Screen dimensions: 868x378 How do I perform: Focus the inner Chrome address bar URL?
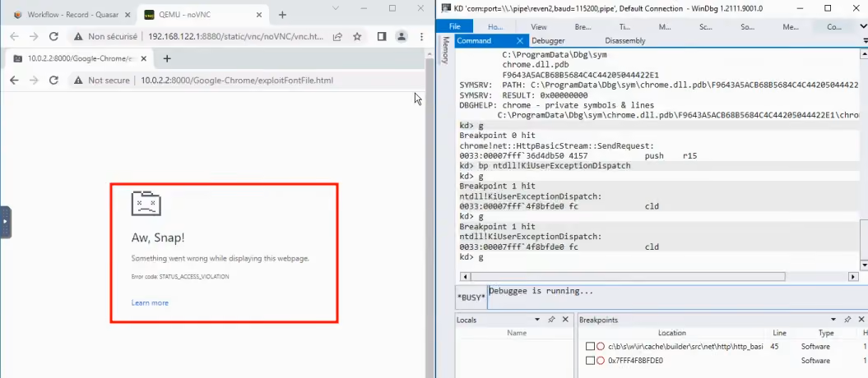point(237,81)
